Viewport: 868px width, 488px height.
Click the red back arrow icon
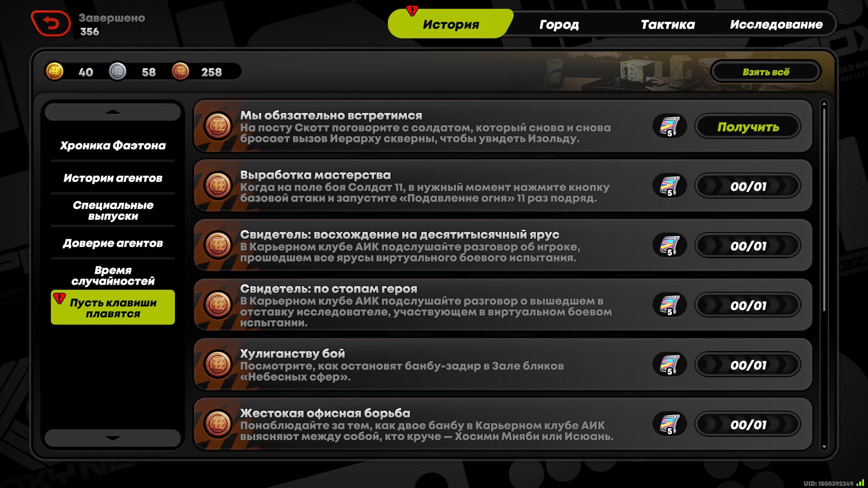tap(51, 23)
